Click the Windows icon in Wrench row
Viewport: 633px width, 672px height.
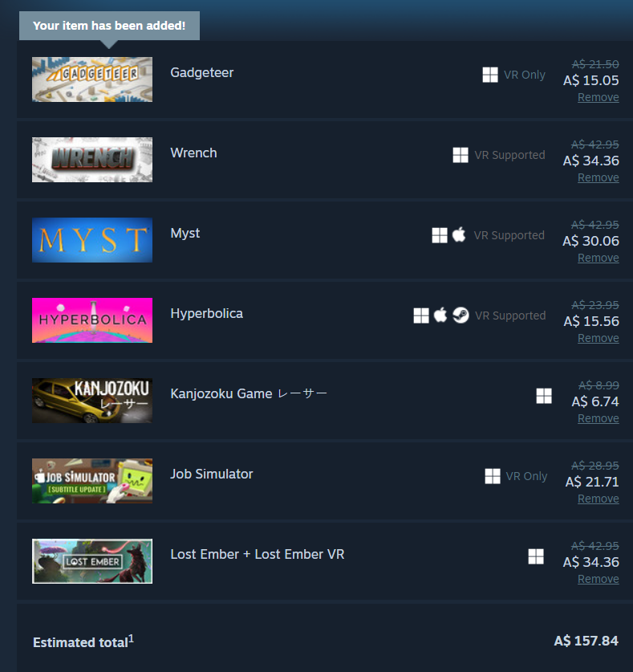(461, 155)
